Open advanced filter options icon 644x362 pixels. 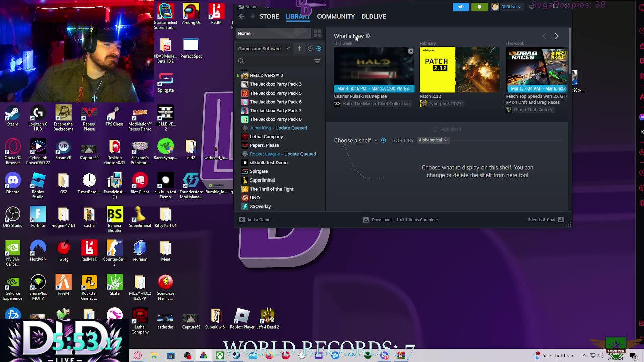(317, 61)
